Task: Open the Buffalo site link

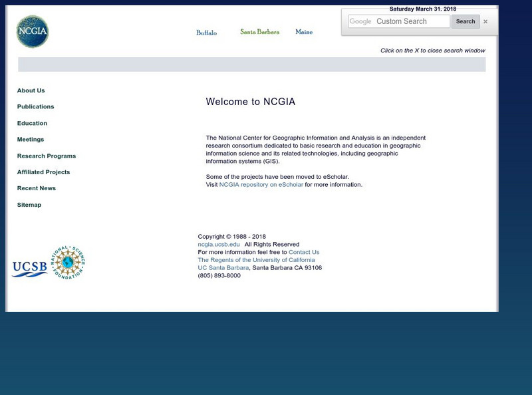Action: [206, 33]
